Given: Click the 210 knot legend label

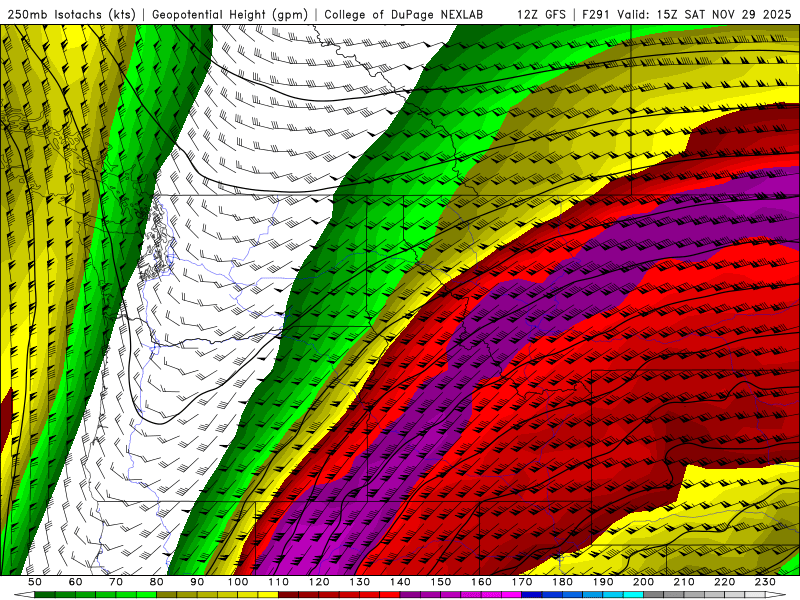Looking at the screenshot, I should (x=684, y=582).
